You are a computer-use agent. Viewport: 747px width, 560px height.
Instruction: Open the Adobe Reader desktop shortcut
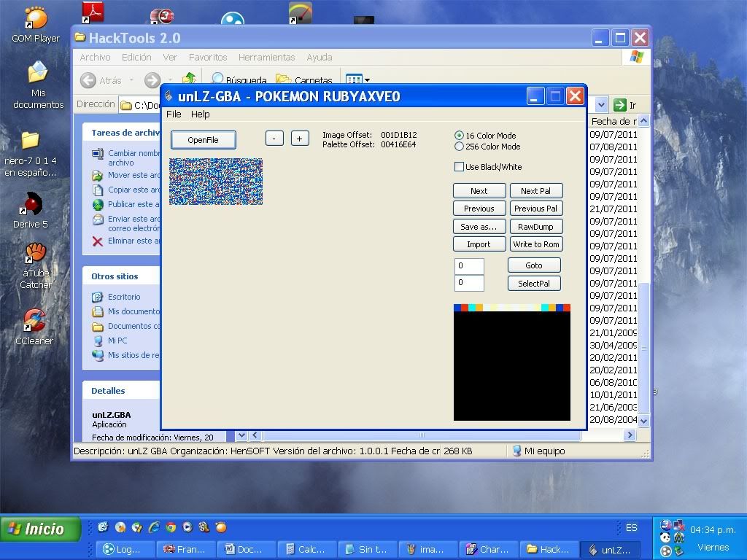coord(93,12)
